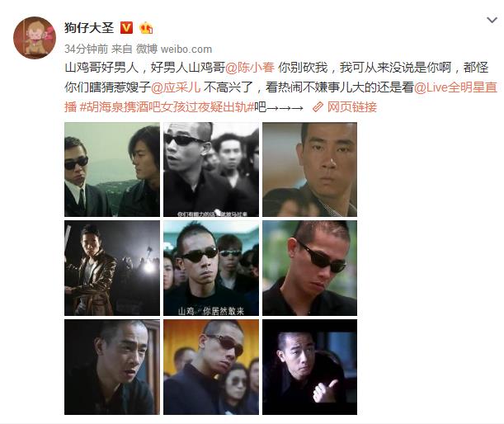This screenshot has width=504, height=424.
Task: Click the 微博 weibo.com source link
Action: (174, 49)
